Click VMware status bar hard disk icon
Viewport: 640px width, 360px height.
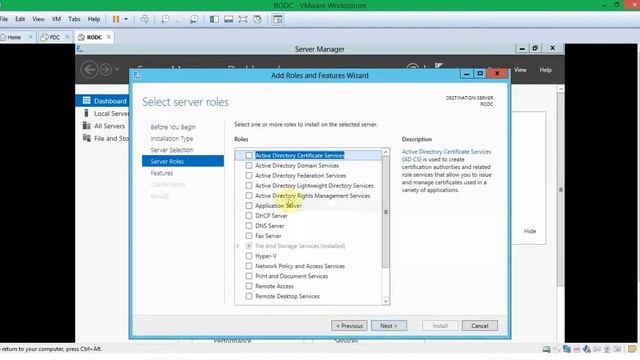546,349
